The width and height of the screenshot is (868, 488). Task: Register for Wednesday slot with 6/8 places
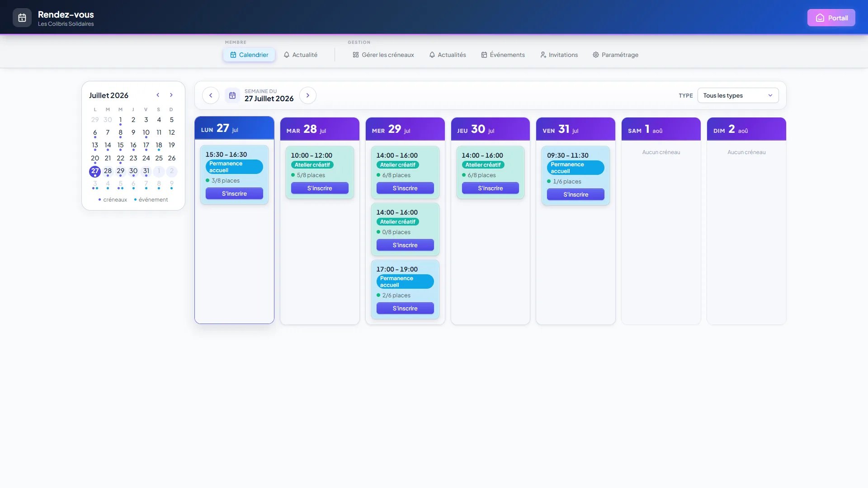[405, 188]
